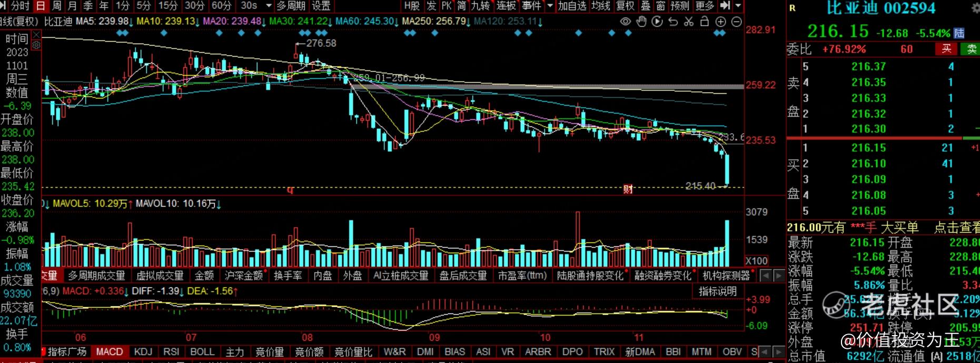Click the green 卖 sell button
The height and width of the screenshot is (363, 980).
click(x=971, y=49)
